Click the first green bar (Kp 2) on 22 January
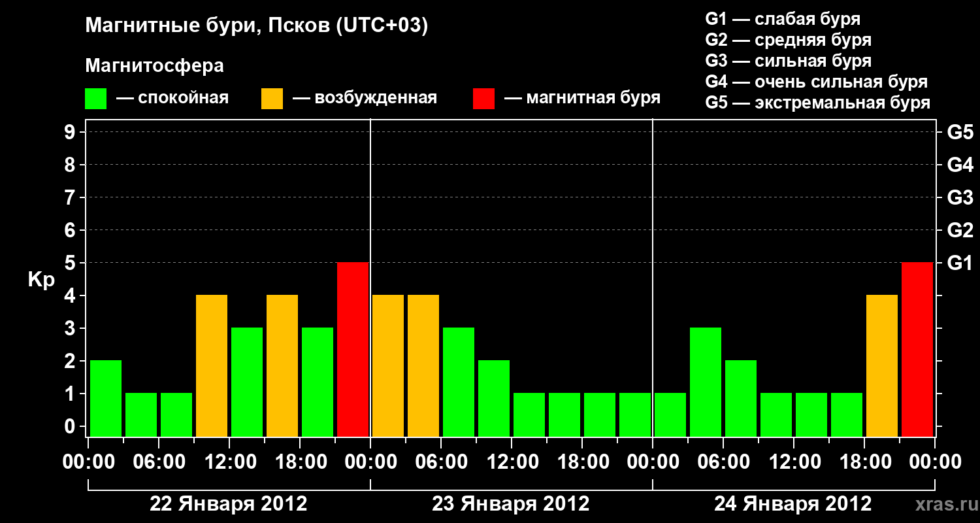Image resolution: width=980 pixels, height=523 pixels. click(106, 398)
